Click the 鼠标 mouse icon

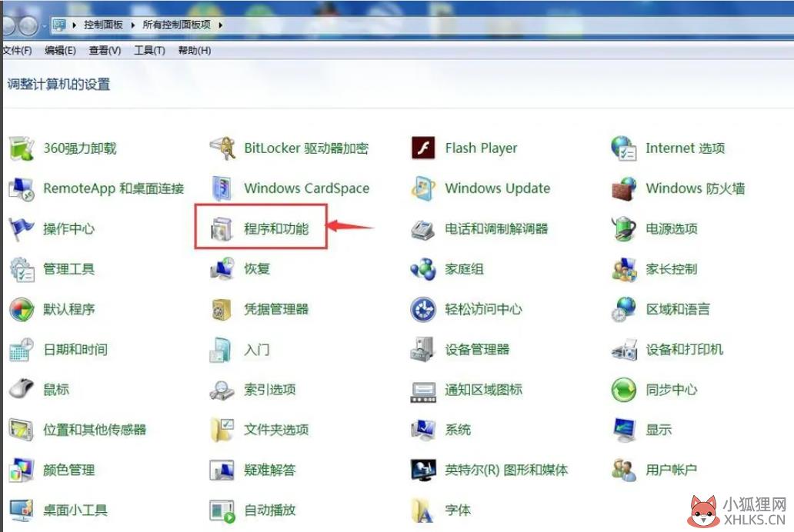tap(22, 390)
